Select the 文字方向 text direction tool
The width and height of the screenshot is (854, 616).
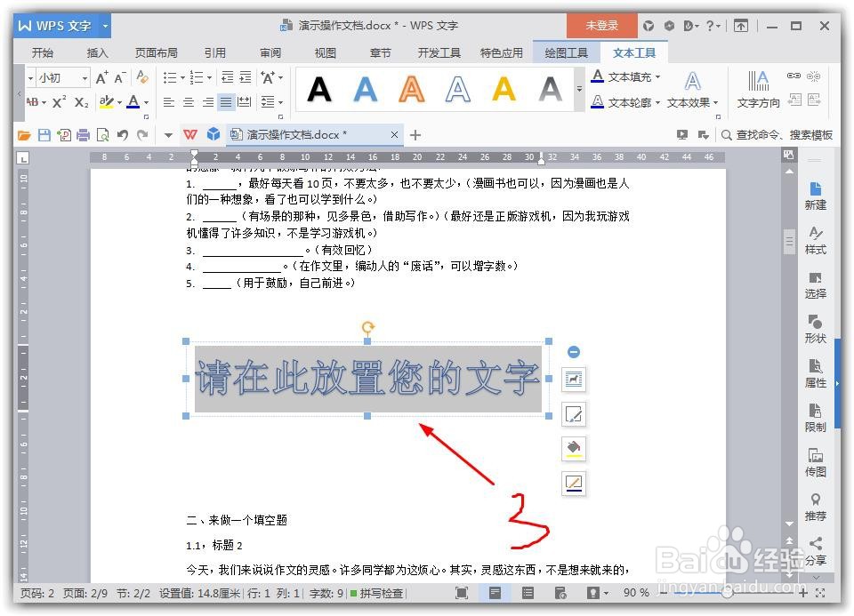tap(757, 88)
